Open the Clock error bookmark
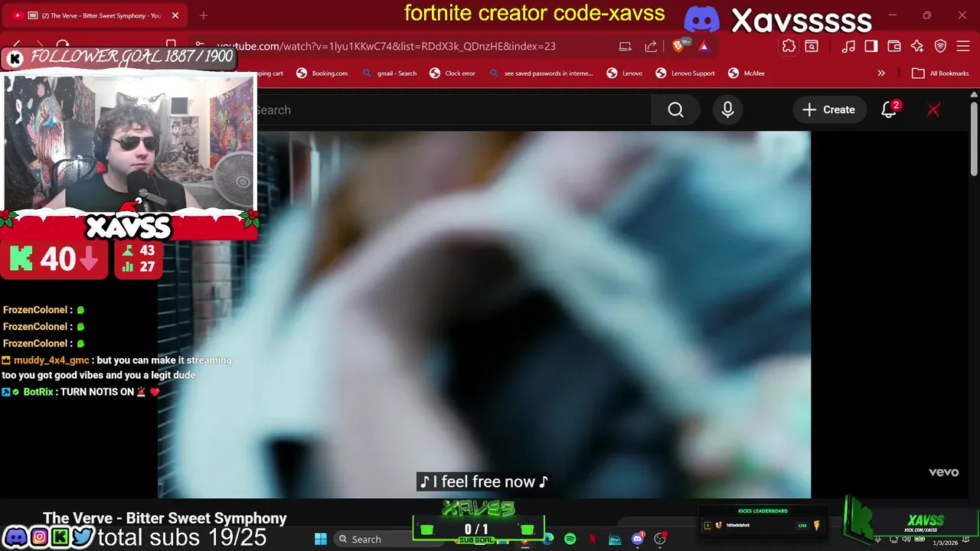Image resolution: width=980 pixels, height=551 pixels. [x=452, y=73]
